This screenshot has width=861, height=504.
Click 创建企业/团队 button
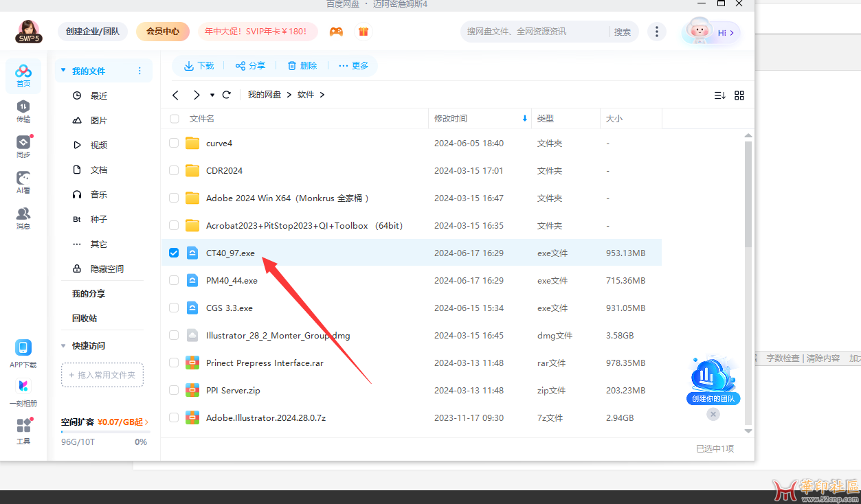click(x=93, y=32)
